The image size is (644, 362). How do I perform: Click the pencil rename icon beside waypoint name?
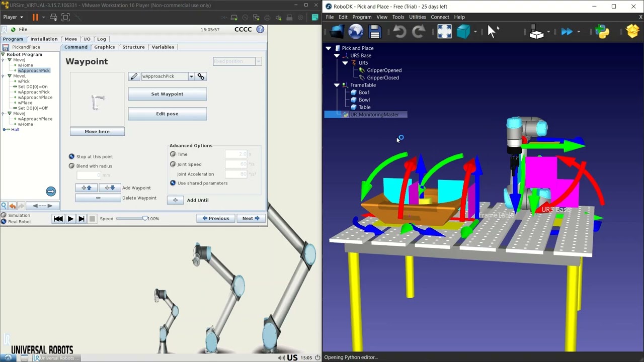click(x=134, y=76)
